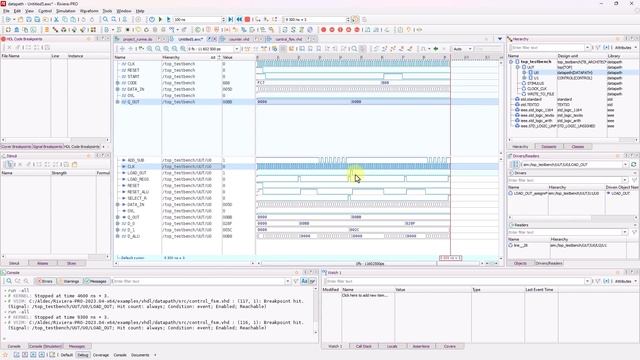Select the Documents perspective button

[x=140, y=355]
